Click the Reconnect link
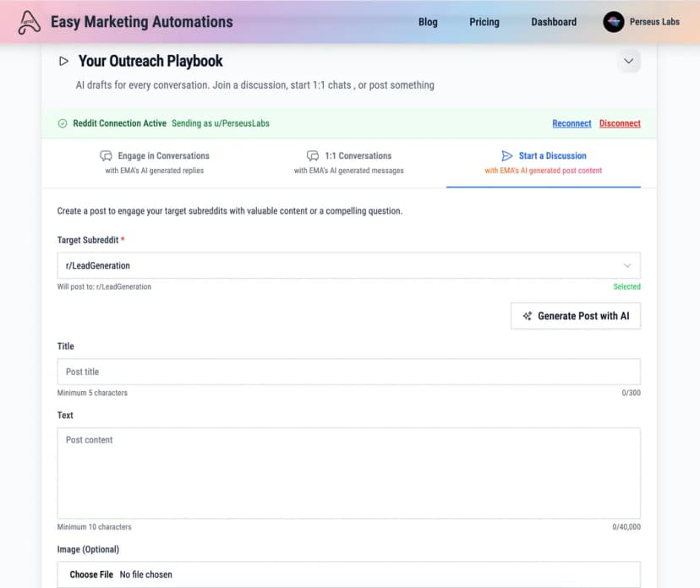Image resolution: width=700 pixels, height=588 pixels. click(571, 123)
